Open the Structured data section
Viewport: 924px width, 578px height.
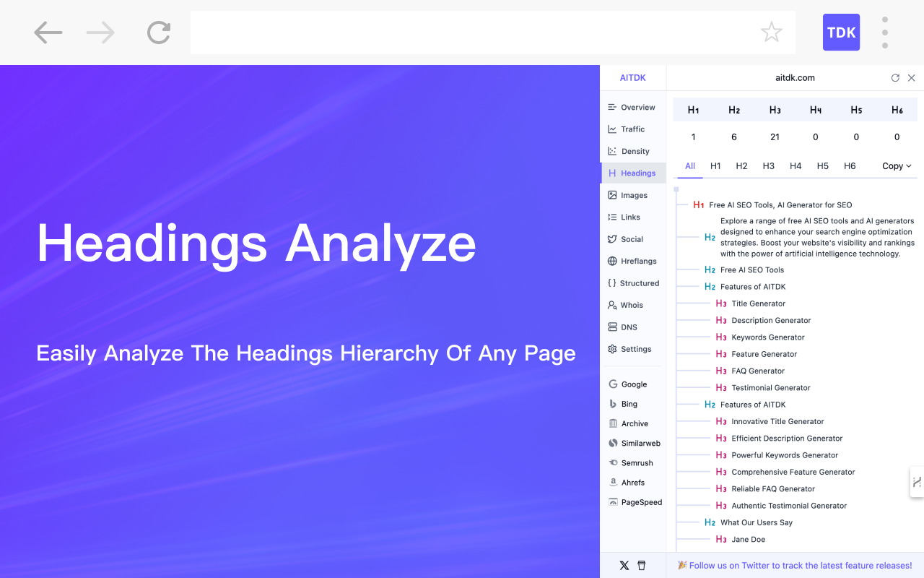click(x=632, y=283)
